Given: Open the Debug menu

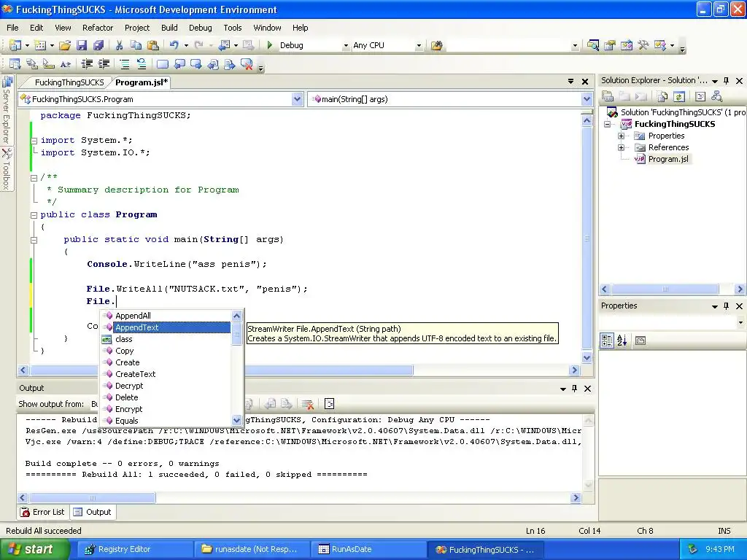Looking at the screenshot, I should pyautogui.click(x=200, y=28).
